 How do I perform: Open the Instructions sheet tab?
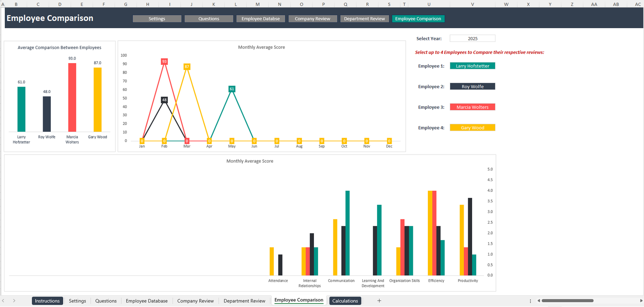coord(47,301)
